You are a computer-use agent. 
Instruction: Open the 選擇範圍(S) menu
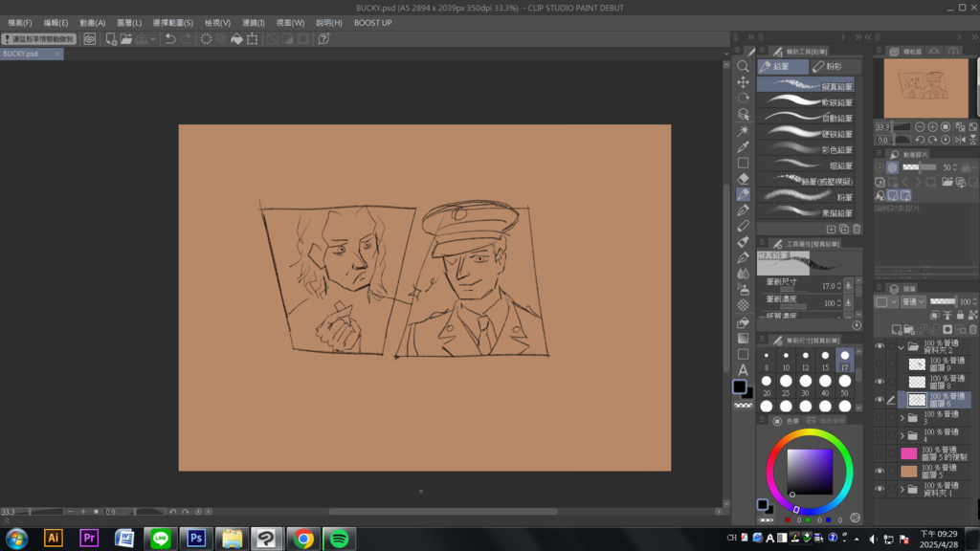[x=173, y=23]
